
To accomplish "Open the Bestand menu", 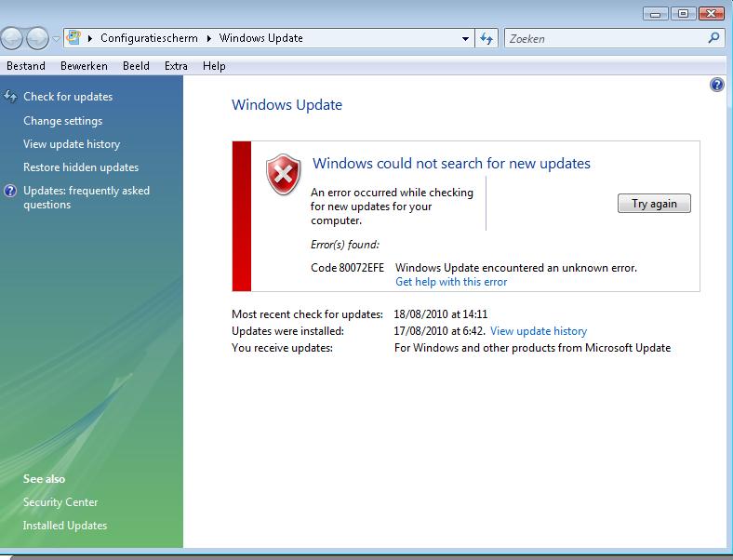I will [26, 66].
